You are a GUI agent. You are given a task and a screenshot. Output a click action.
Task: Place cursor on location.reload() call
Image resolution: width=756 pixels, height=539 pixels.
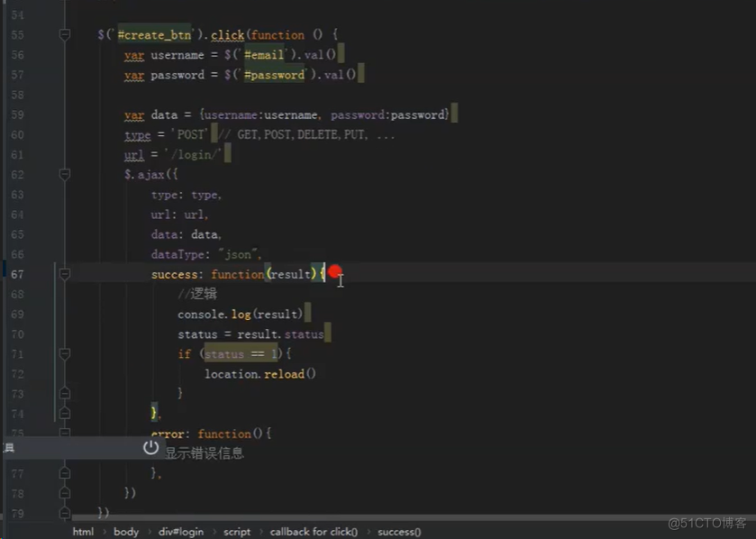coord(259,373)
